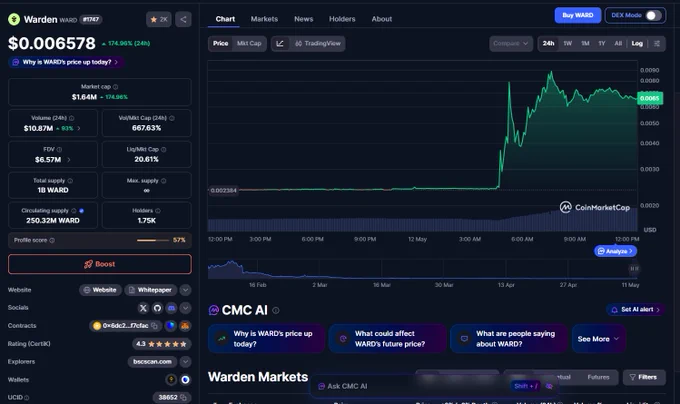Expand the See More AI prompts
The height and width of the screenshot is (404, 680).
click(x=598, y=339)
